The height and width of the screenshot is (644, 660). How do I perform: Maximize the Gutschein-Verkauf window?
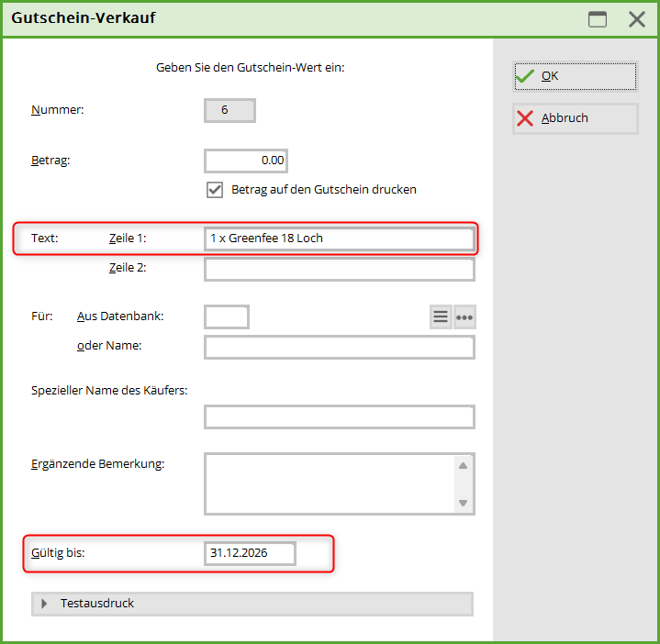point(598,19)
